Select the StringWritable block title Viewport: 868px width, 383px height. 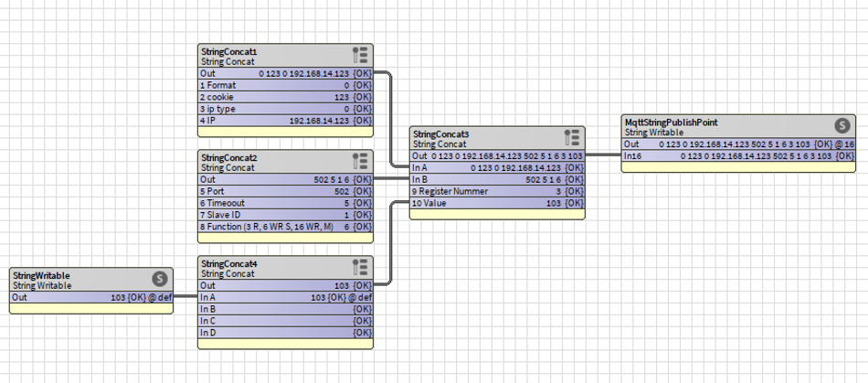[x=41, y=276]
